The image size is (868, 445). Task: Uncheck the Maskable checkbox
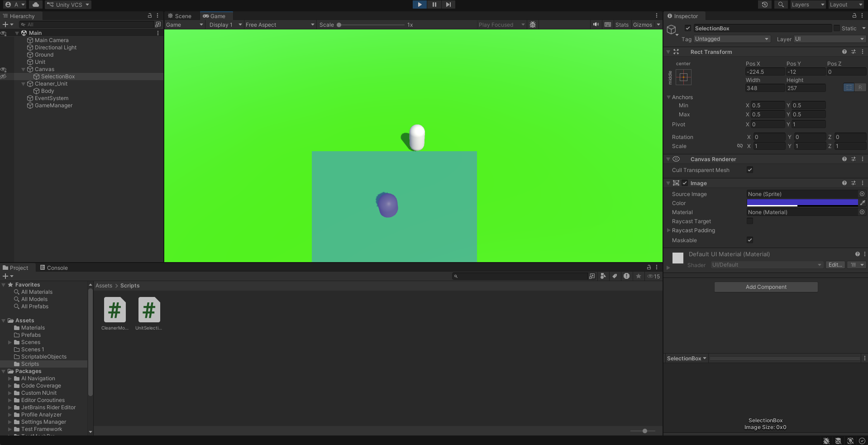coord(750,240)
